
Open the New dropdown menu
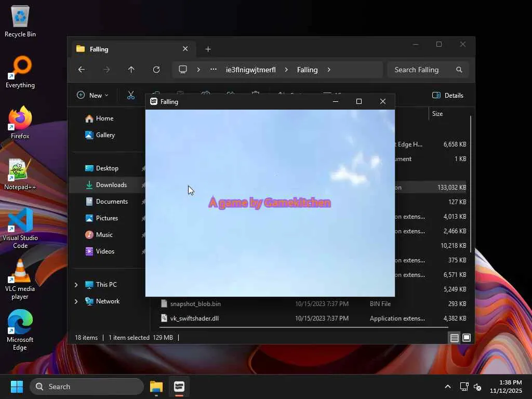pyautogui.click(x=92, y=96)
